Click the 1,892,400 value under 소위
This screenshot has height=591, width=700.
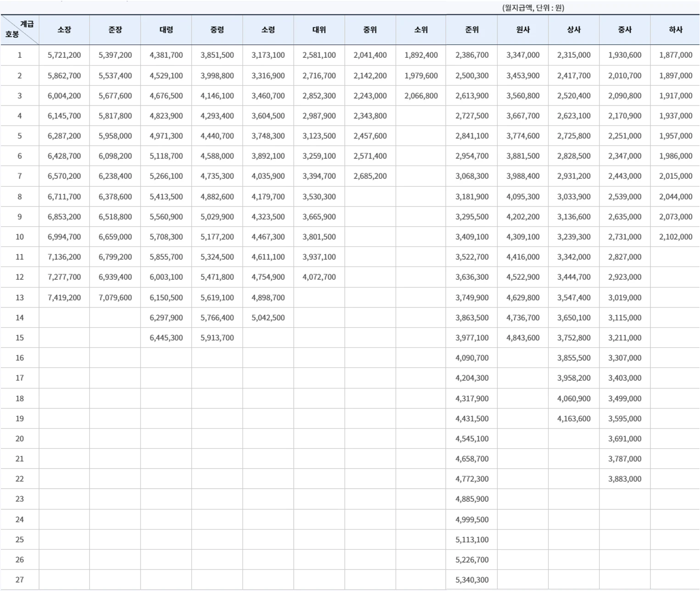421,55
